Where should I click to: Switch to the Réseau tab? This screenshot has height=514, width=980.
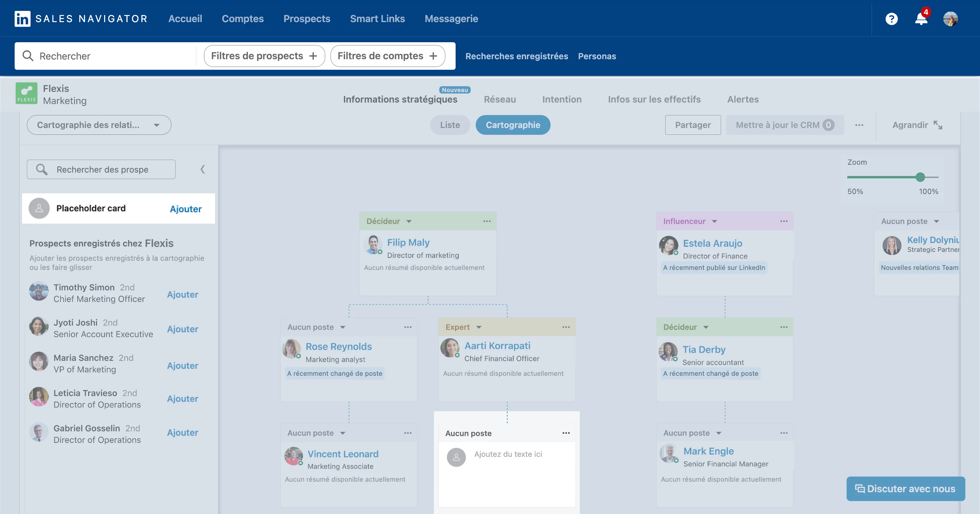[500, 99]
